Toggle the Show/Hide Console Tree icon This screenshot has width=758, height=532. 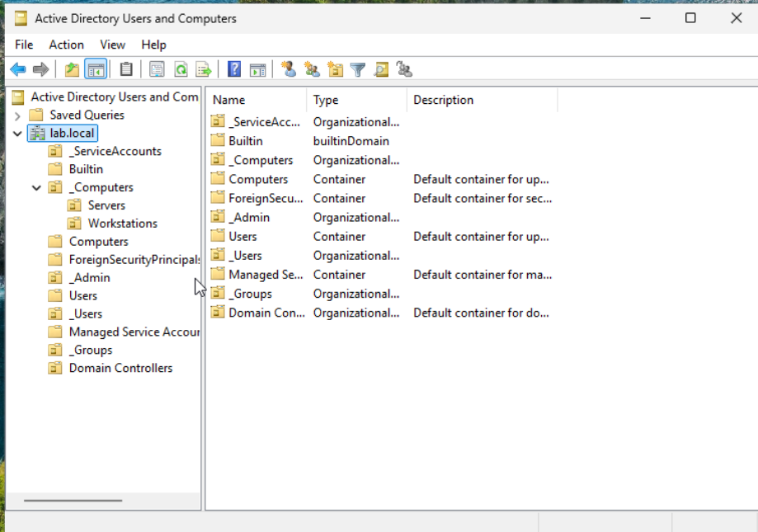click(x=95, y=68)
